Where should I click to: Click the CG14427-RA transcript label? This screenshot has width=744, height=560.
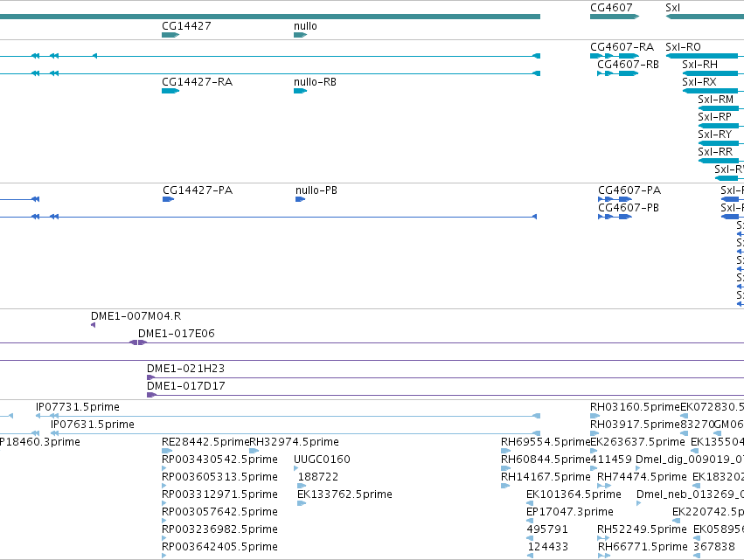(x=198, y=82)
